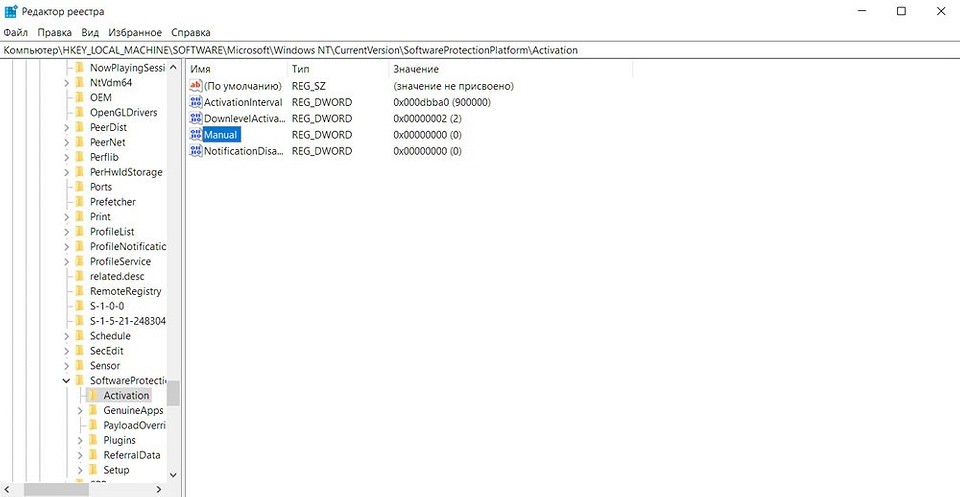Click the tree vertical scrollbar thumb
960x497 pixels.
pos(173,392)
